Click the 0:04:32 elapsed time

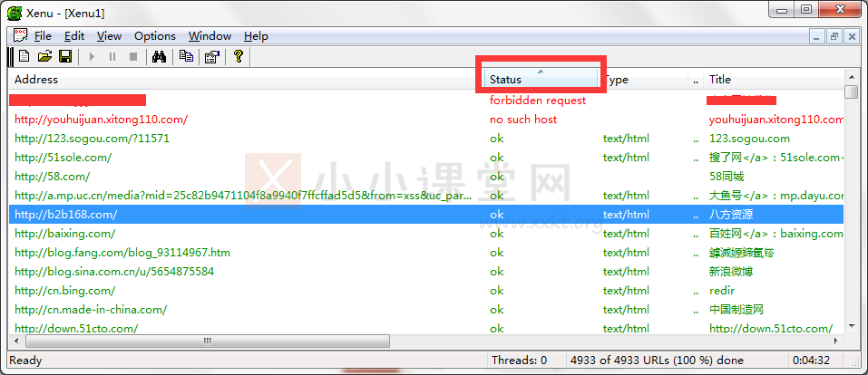pos(811,361)
